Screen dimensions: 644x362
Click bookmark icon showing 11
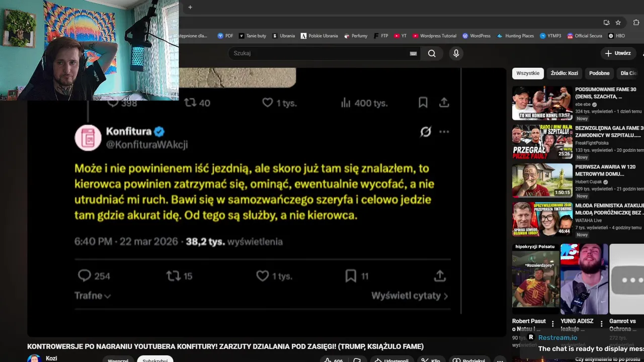point(351,276)
